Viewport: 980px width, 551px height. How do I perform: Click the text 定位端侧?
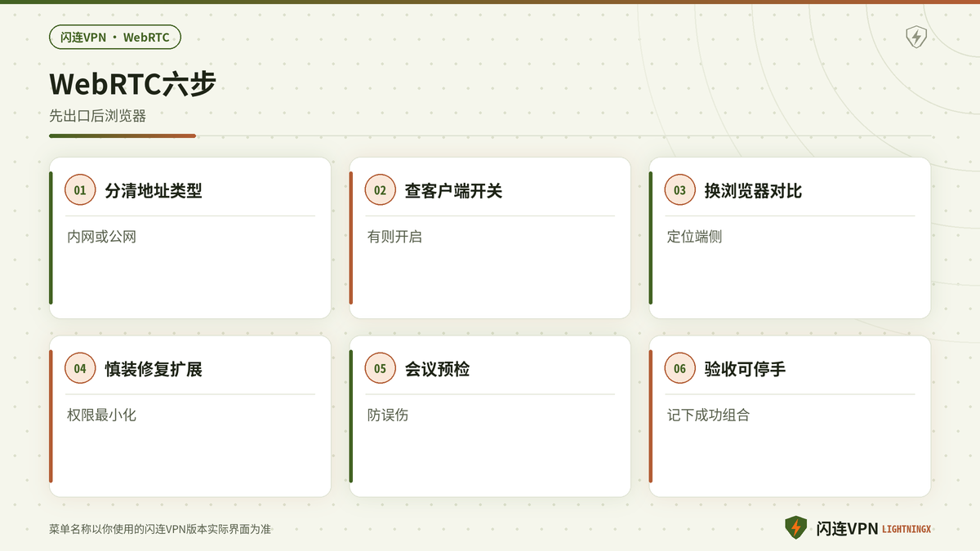pyautogui.click(x=694, y=237)
